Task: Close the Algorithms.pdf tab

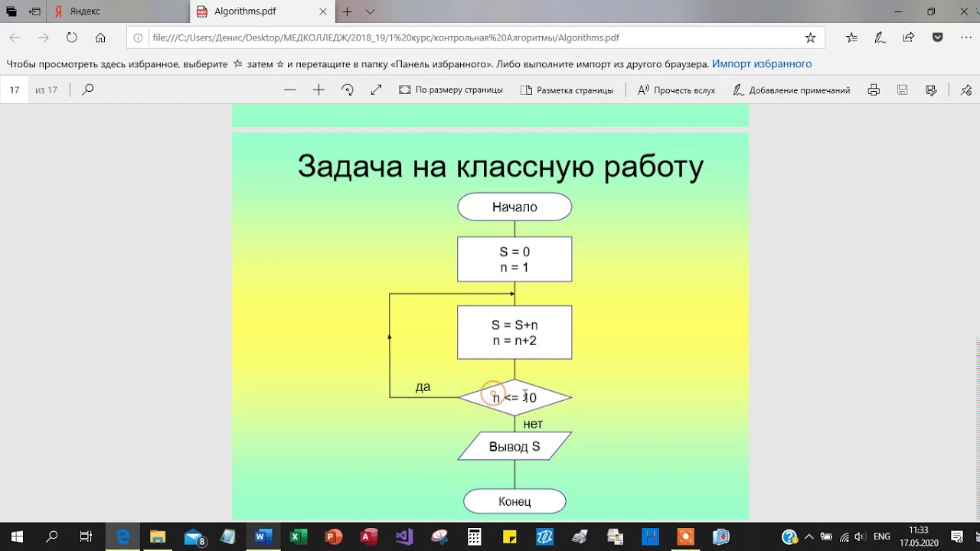Action: pyautogui.click(x=322, y=11)
